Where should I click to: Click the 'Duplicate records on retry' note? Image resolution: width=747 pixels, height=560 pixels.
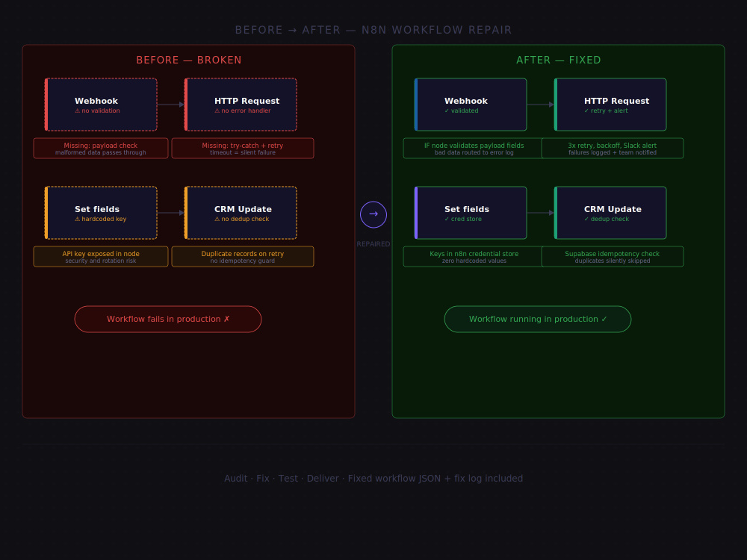point(243,257)
